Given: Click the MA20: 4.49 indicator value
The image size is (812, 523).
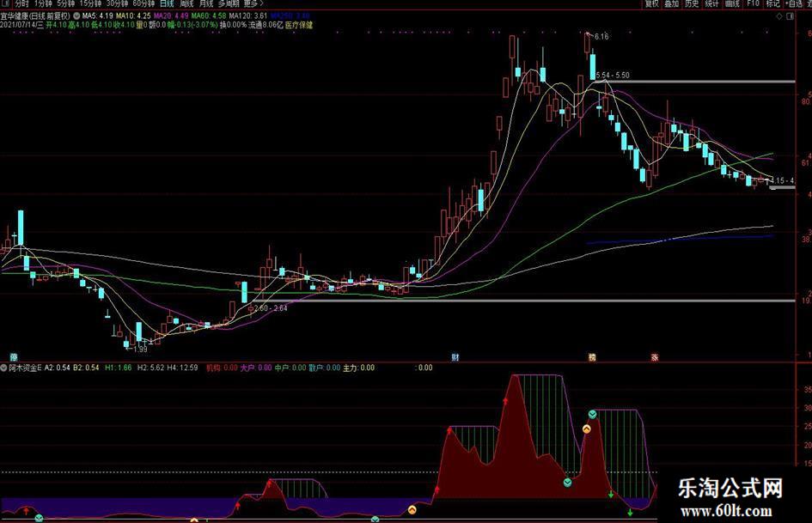Looking at the screenshot, I should pyautogui.click(x=171, y=16).
